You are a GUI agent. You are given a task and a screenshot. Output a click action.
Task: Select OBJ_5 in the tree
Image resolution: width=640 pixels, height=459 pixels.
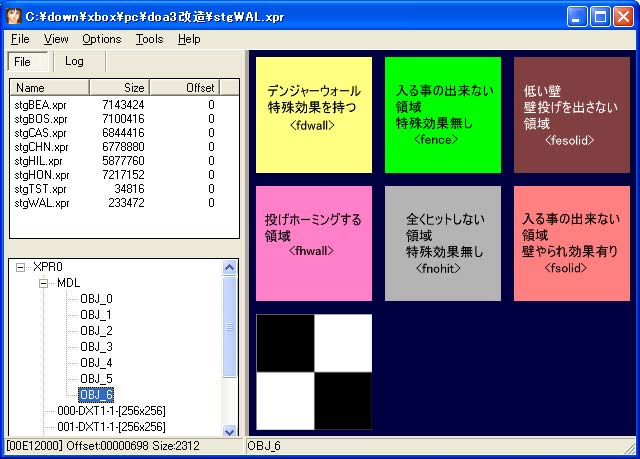[96, 379]
